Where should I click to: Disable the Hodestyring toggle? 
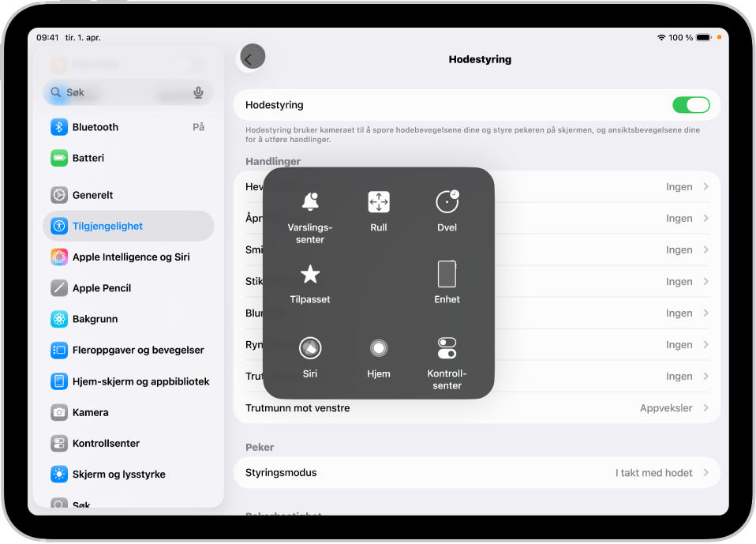(691, 104)
